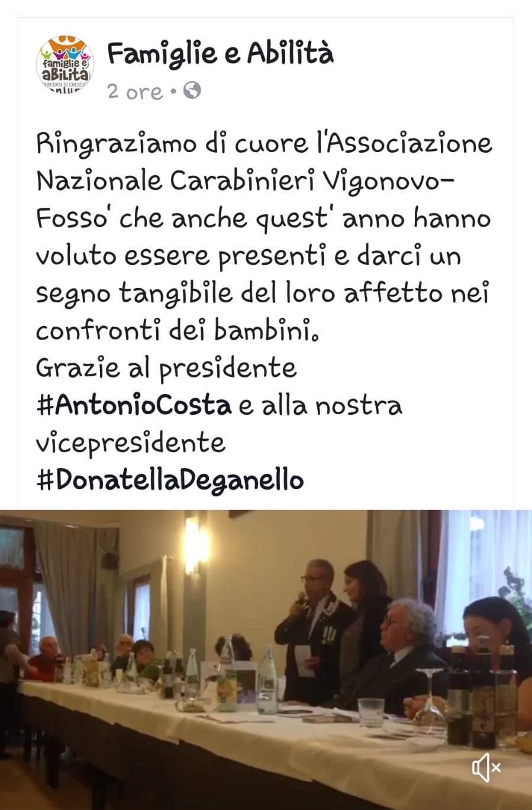Click the dot separator after "2 ore"
Viewport: 532px width, 810px height.
173,92
